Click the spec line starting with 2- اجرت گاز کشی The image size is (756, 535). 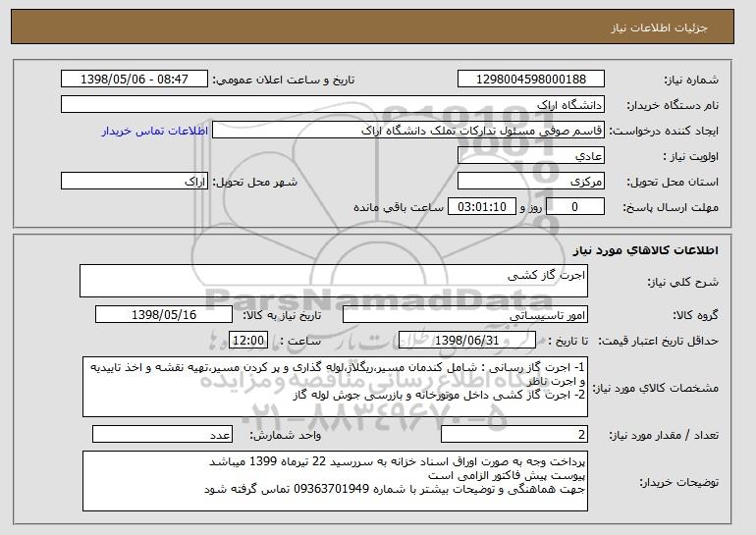tap(439, 396)
